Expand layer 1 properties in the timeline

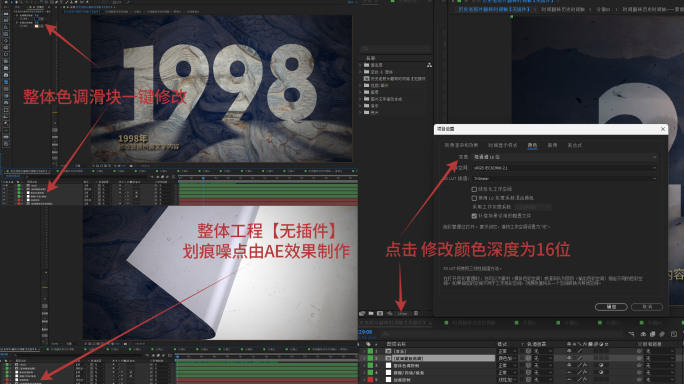pos(364,351)
